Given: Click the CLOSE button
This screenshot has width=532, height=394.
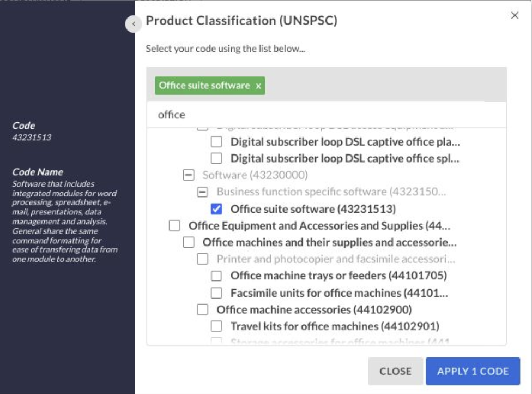Looking at the screenshot, I should (x=395, y=371).
